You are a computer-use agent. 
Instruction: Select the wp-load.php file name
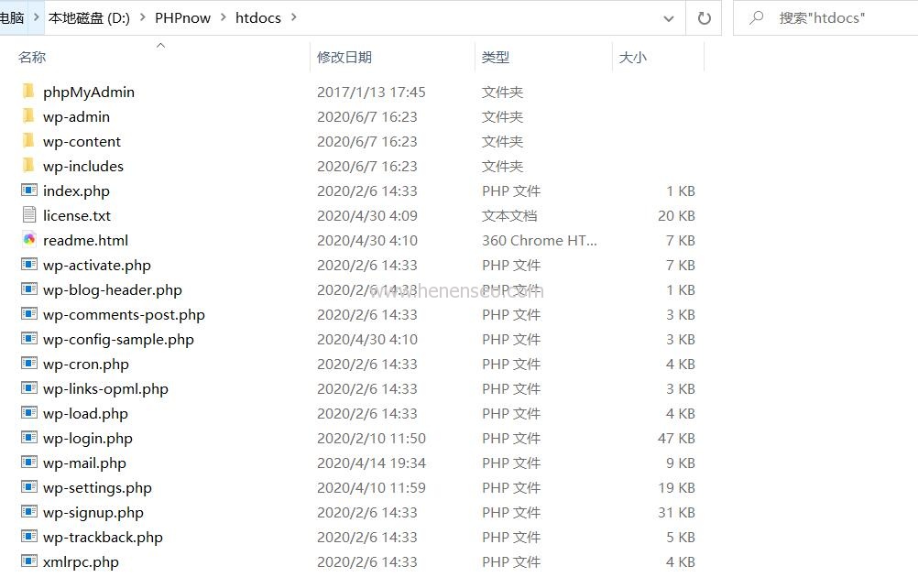(85, 414)
